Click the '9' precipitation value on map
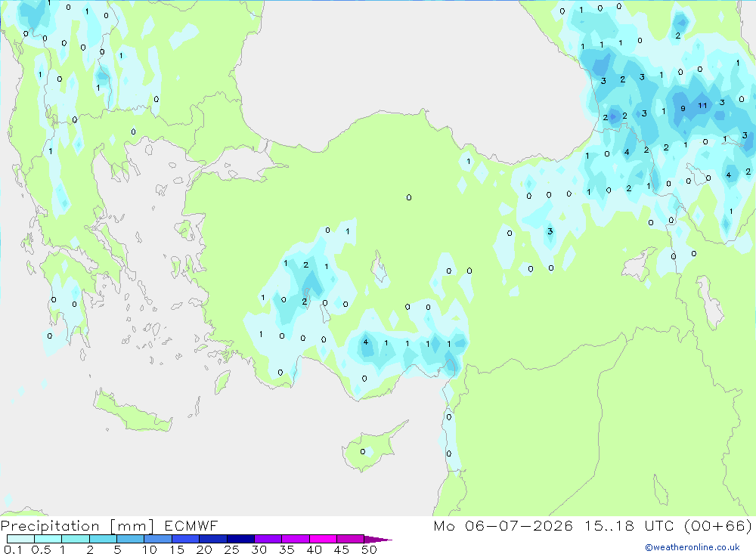This screenshot has height=554, width=756. coord(683,109)
